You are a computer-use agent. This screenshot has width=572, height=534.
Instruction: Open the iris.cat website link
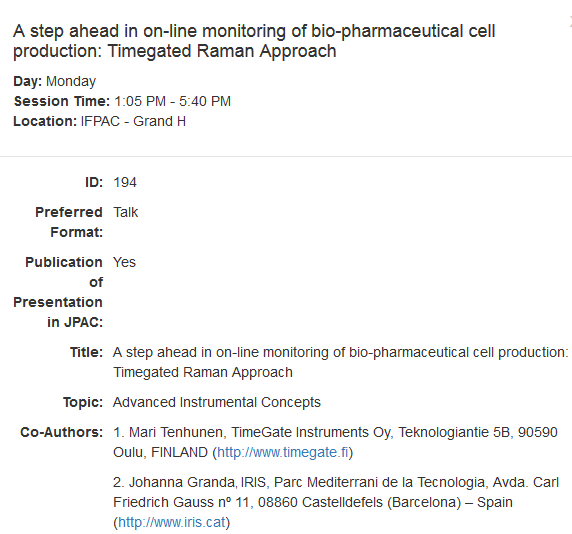coord(171,522)
